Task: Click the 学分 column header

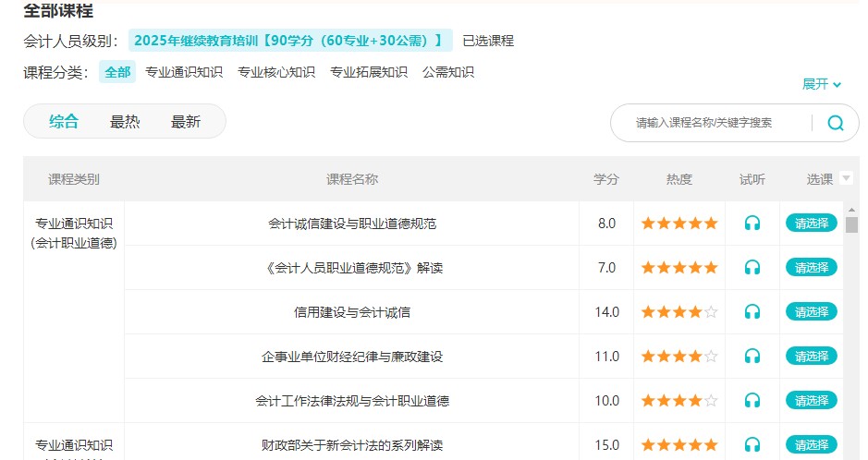Action: click(x=606, y=179)
